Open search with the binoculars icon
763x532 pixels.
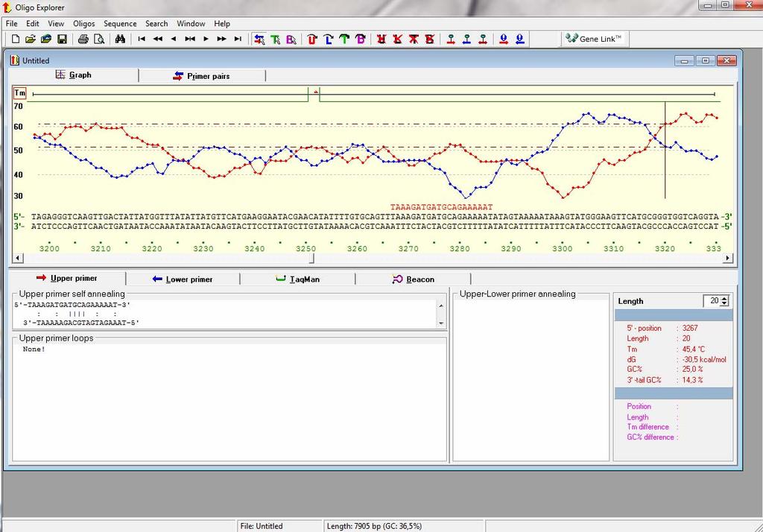click(x=120, y=39)
